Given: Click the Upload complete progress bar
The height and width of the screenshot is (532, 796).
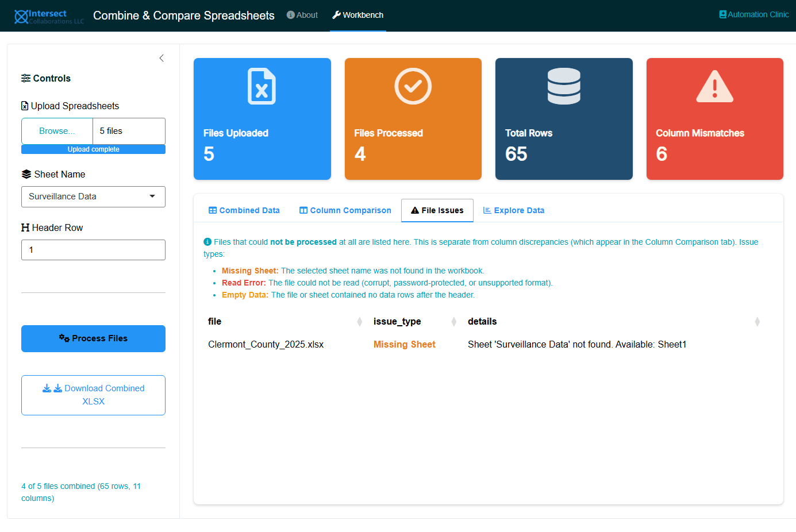Looking at the screenshot, I should point(93,149).
